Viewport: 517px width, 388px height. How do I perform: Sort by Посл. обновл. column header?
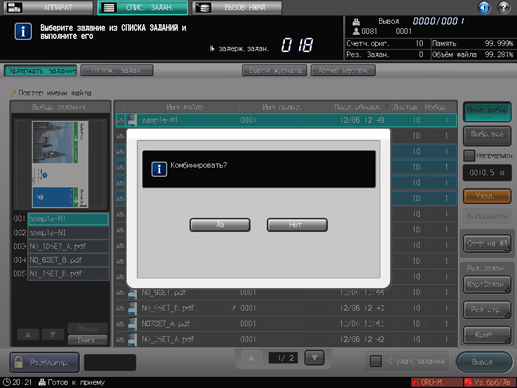pyautogui.click(x=361, y=107)
